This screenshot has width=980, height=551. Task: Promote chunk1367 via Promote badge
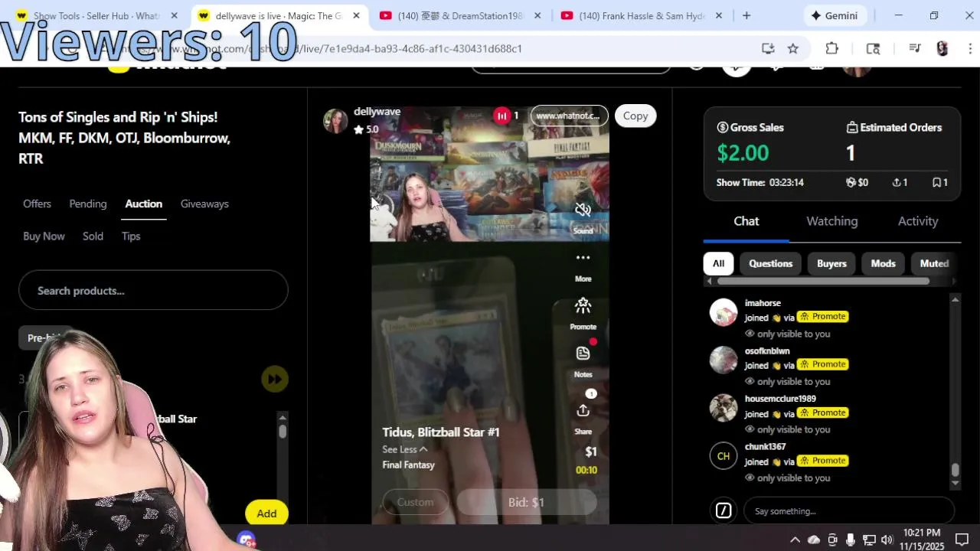click(x=823, y=461)
